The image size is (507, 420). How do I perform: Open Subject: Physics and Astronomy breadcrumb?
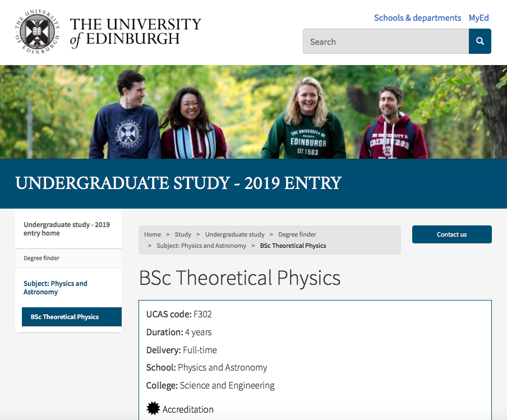click(201, 246)
